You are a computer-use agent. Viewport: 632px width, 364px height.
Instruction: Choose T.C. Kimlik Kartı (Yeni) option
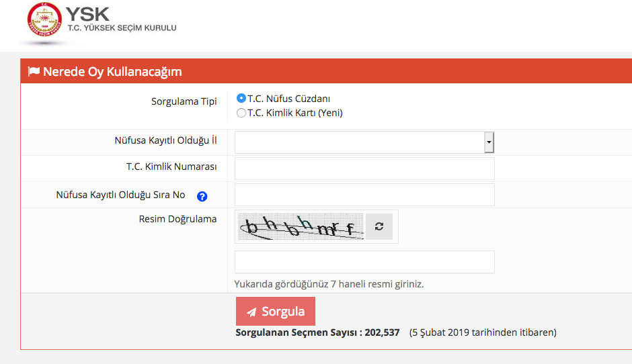coord(241,113)
